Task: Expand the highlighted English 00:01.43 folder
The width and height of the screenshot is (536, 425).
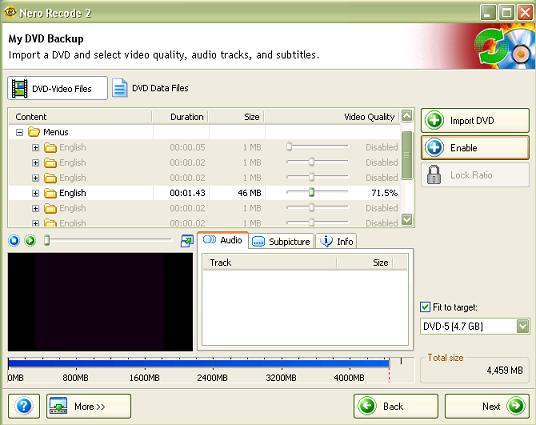Action: click(35, 193)
